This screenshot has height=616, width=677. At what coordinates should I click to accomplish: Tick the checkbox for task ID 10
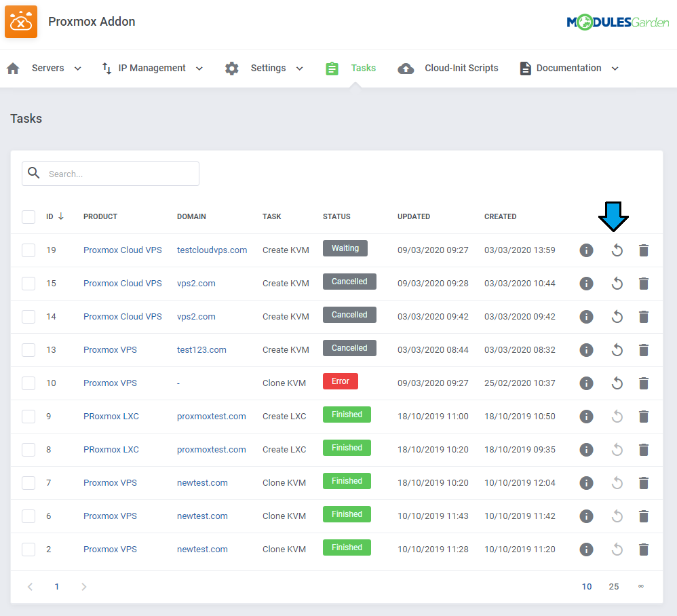point(28,383)
